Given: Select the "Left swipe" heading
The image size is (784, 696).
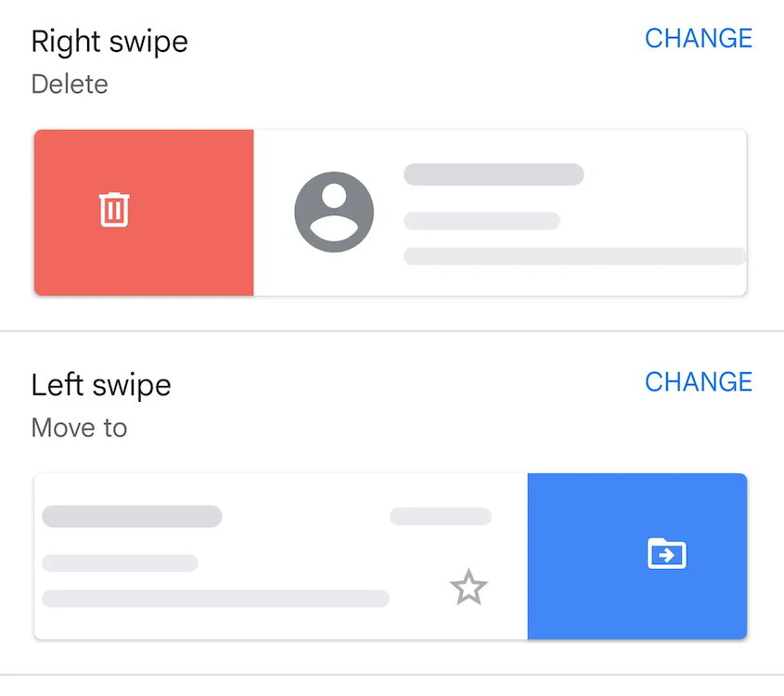Looking at the screenshot, I should [101, 385].
